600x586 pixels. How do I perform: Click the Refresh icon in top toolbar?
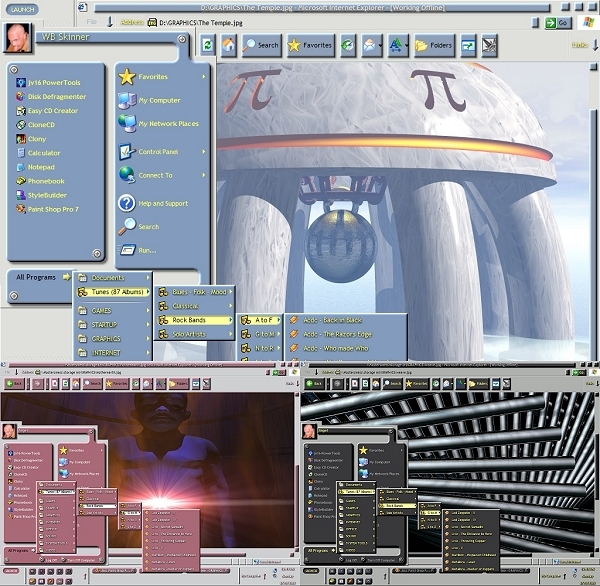[x=207, y=46]
